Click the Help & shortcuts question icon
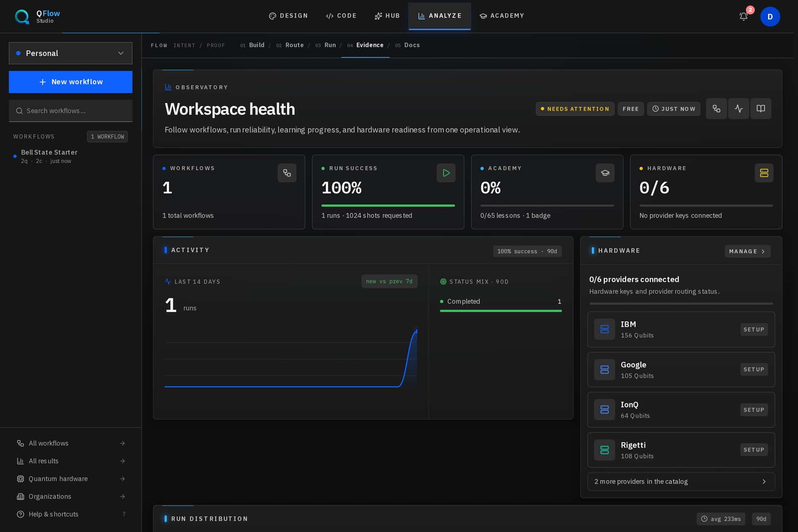This screenshot has width=798, height=532. pyautogui.click(x=20, y=514)
